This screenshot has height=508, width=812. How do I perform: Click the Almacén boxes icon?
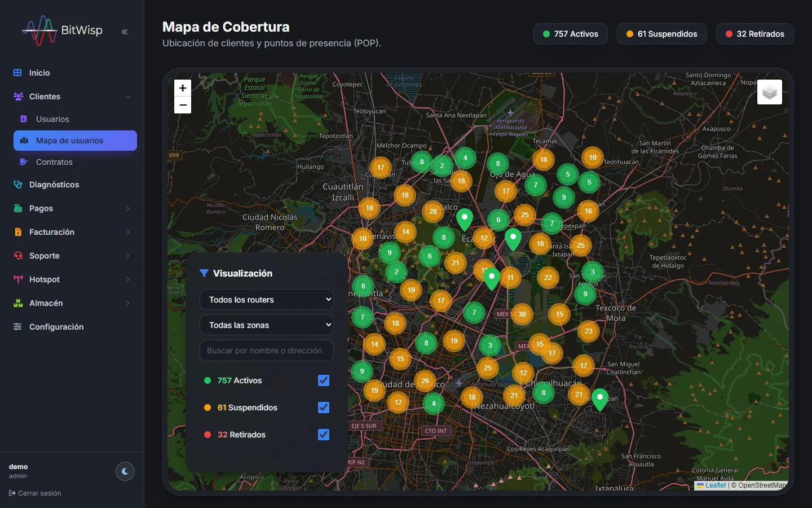(17, 303)
